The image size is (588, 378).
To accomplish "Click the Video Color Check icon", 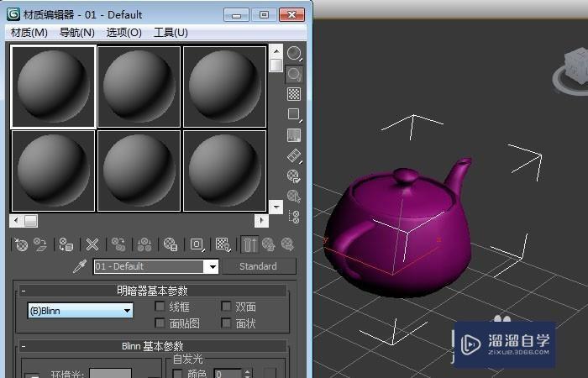I will click(x=294, y=135).
